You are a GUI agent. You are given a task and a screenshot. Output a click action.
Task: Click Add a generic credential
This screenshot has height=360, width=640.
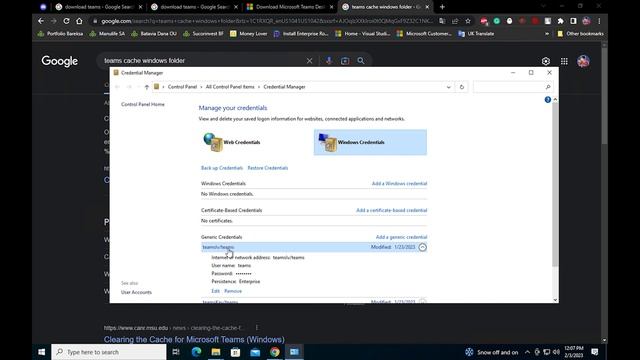[x=401, y=237]
